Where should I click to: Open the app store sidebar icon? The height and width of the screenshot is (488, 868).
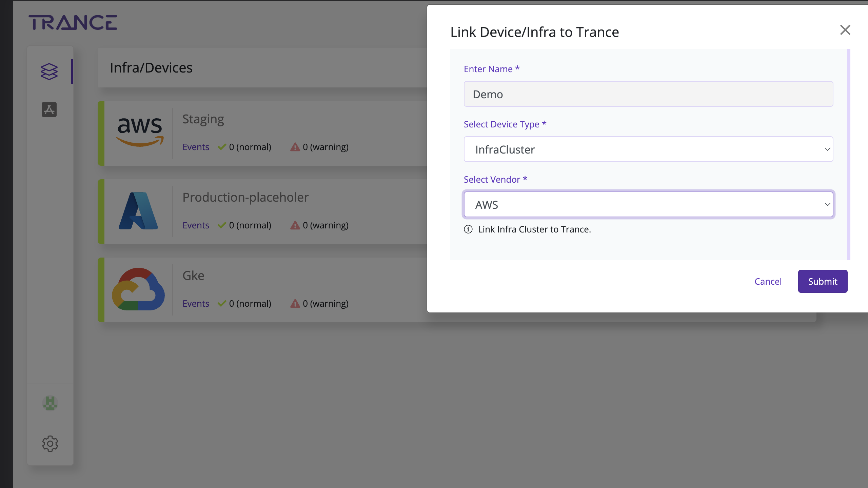49,109
